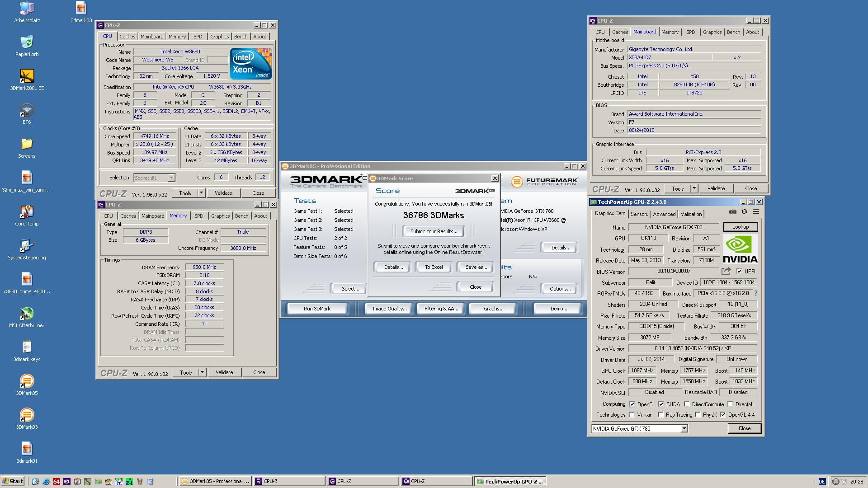The image size is (868, 488).
Task: Click the BIOS export share icon
Action: coord(726,271)
